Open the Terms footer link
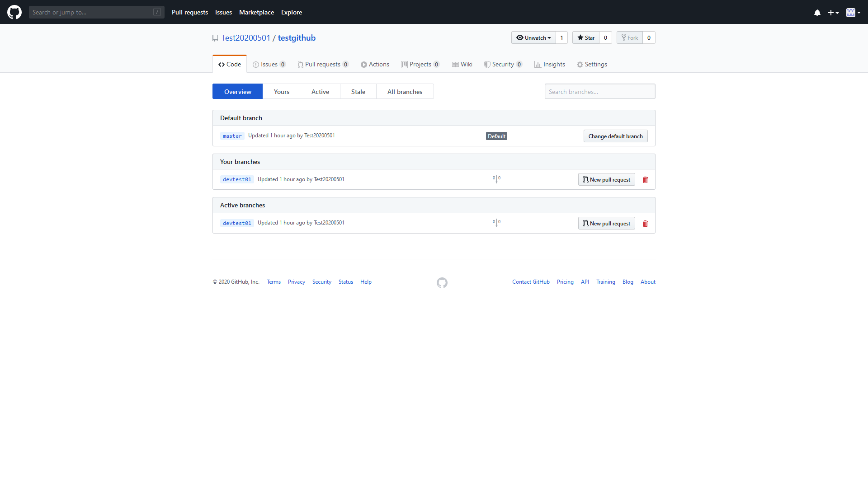This screenshot has height=496, width=868. coord(274,282)
